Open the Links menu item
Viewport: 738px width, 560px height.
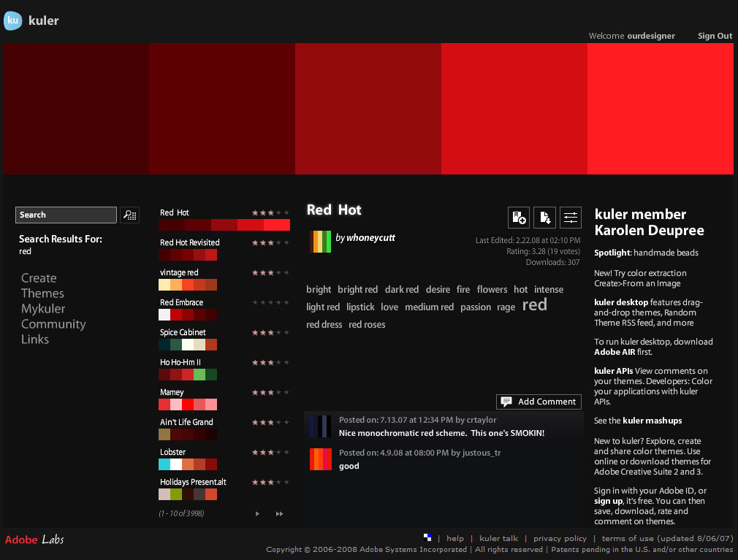(35, 339)
